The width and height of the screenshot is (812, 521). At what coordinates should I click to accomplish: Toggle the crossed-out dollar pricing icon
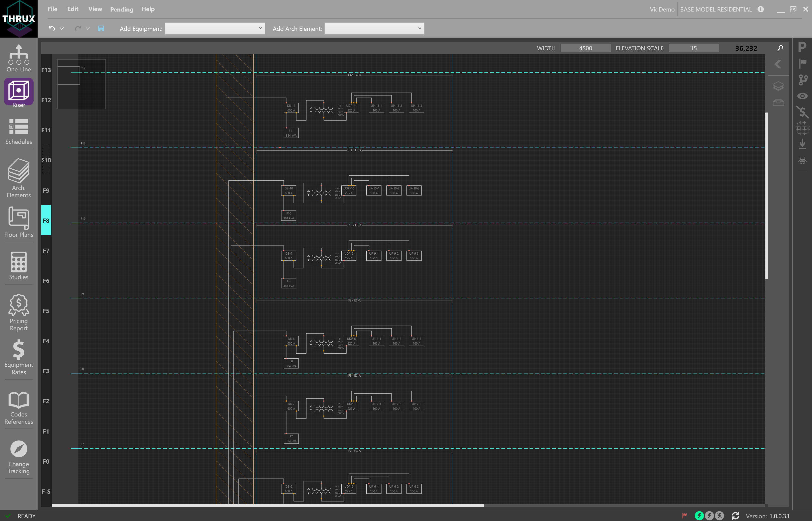click(x=802, y=112)
